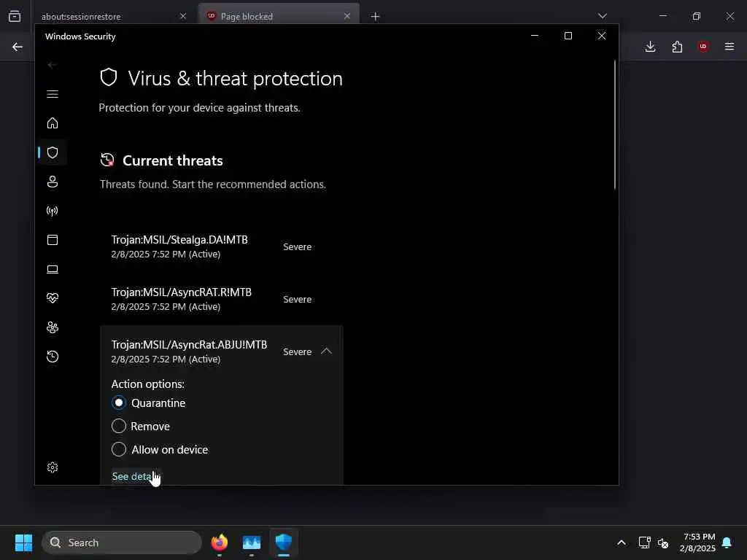Expand the Trojan:MSIL/Stealga.DA!MTB threat entry

pyautogui.click(x=222, y=246)
